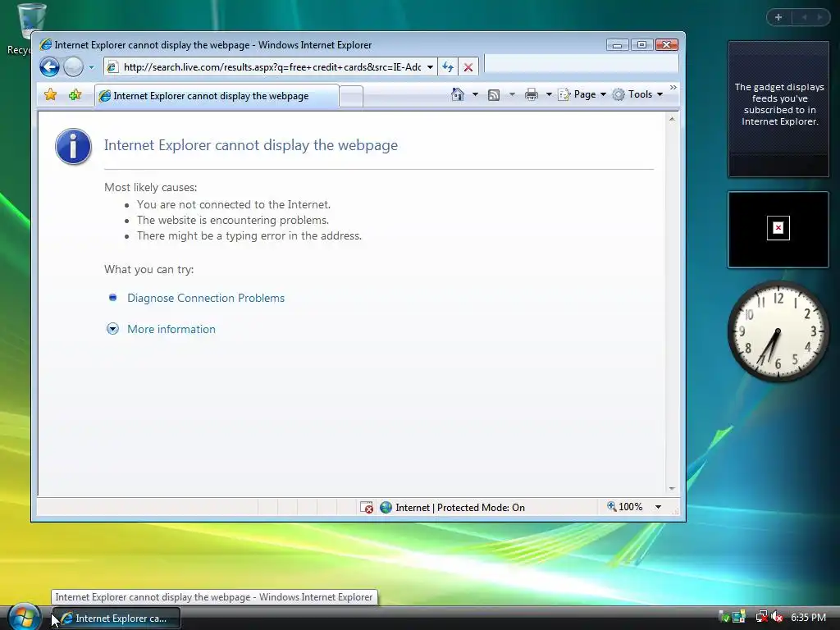Viewport: 840px width, 630px height.
Task: Click the More information link text
Action: (171, 329)
